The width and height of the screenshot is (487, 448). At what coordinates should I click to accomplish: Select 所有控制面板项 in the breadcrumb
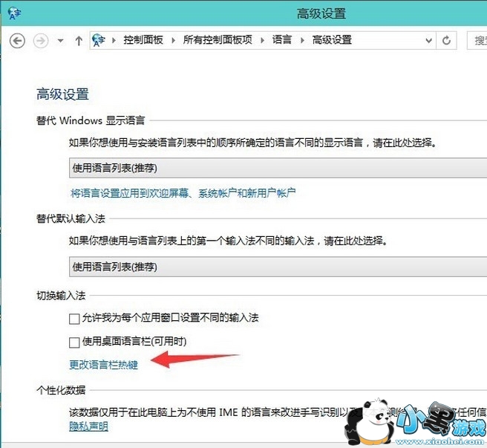coord(218,40)
